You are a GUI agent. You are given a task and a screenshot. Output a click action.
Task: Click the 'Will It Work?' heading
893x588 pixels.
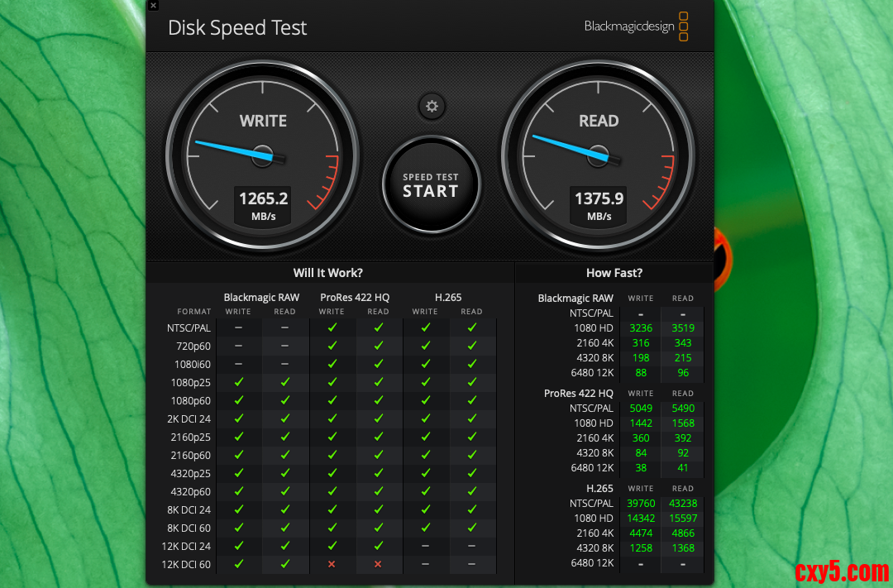coord(327,273)
